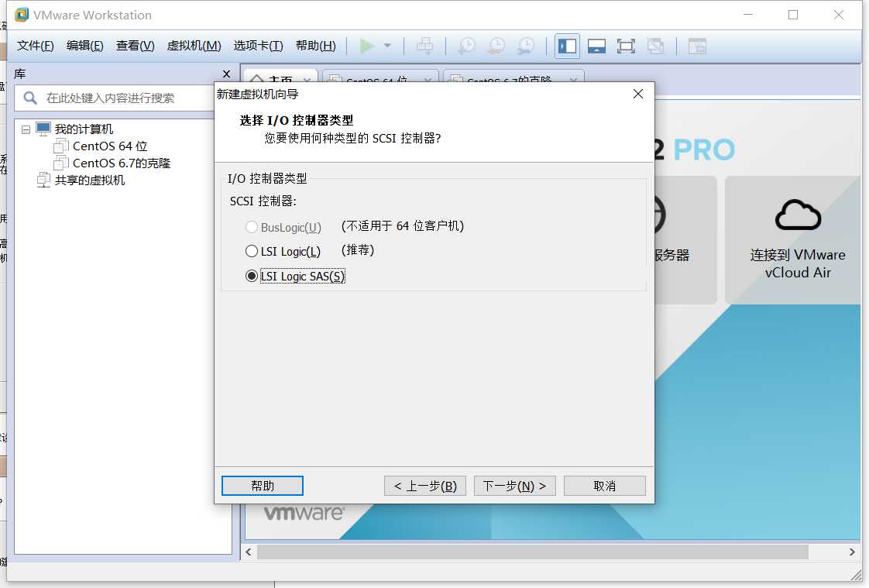Click the horizontal scrollbar left arrow
Image resolution: width=869 pixels, height=588 pixels.
249,552
